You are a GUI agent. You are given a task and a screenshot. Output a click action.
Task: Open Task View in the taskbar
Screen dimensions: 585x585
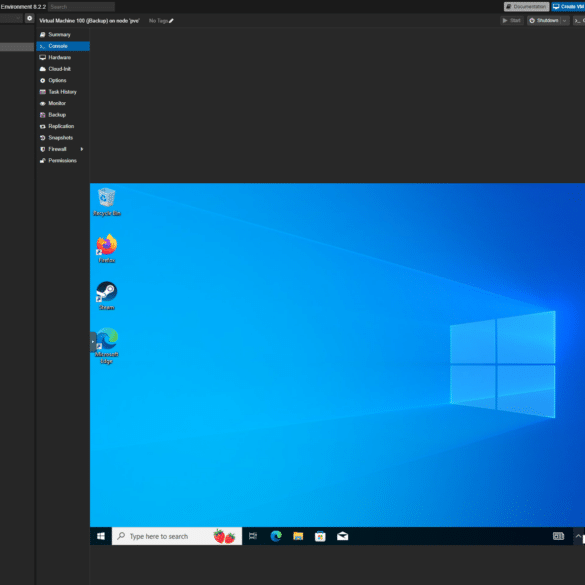[x=253, y=536]
